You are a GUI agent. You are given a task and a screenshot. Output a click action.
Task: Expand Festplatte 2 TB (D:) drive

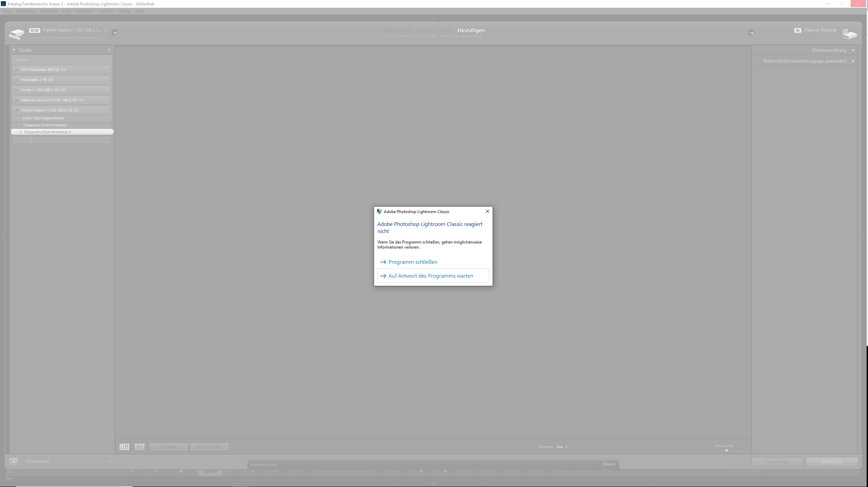tap(17, 80)
